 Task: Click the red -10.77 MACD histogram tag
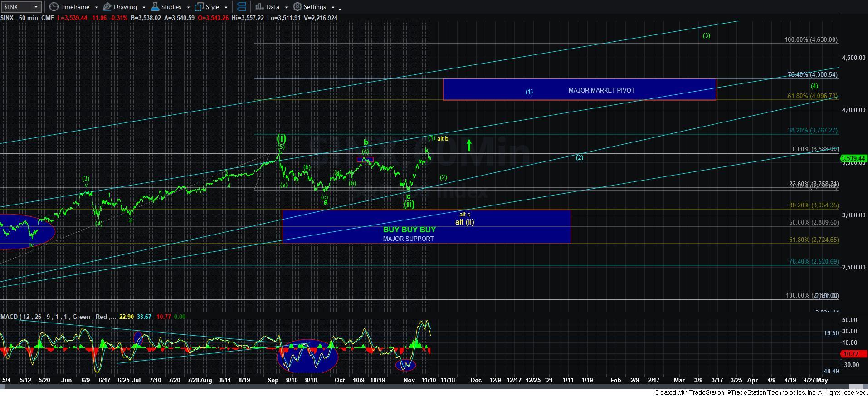(x=853, y=353)
